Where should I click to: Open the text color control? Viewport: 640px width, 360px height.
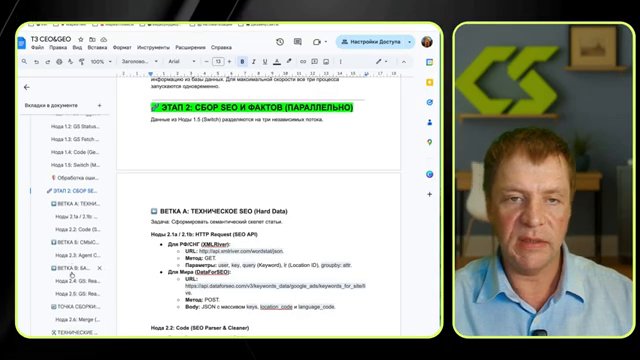277,62
